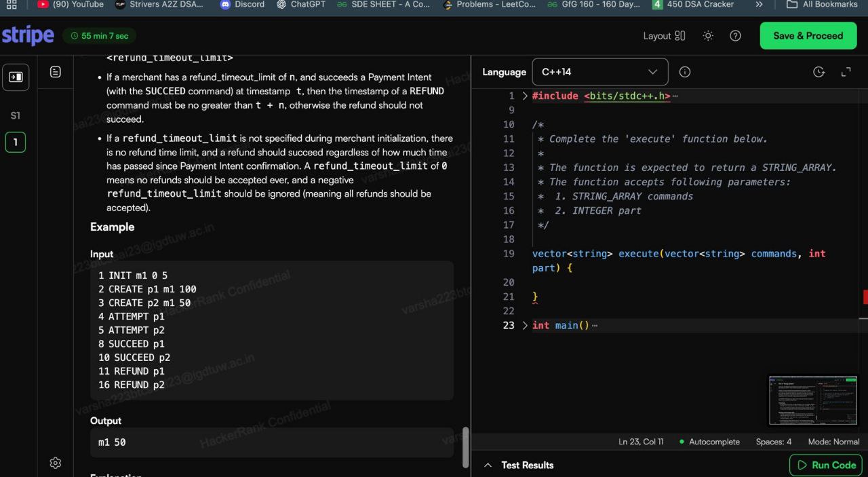The height and width of the screenshot is (477, 868).
Task: Click the problem description scrollbar
Action: coord(465,446)
